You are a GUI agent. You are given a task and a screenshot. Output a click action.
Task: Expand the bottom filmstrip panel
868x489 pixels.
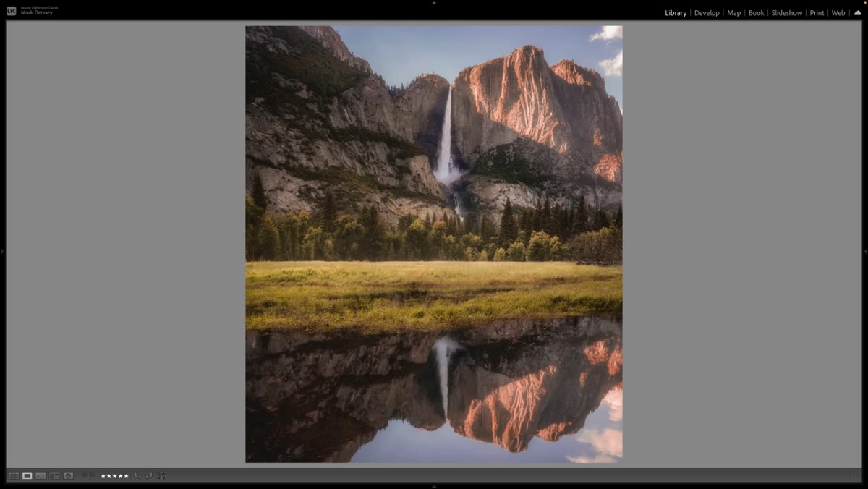click(x=434, y=486)
